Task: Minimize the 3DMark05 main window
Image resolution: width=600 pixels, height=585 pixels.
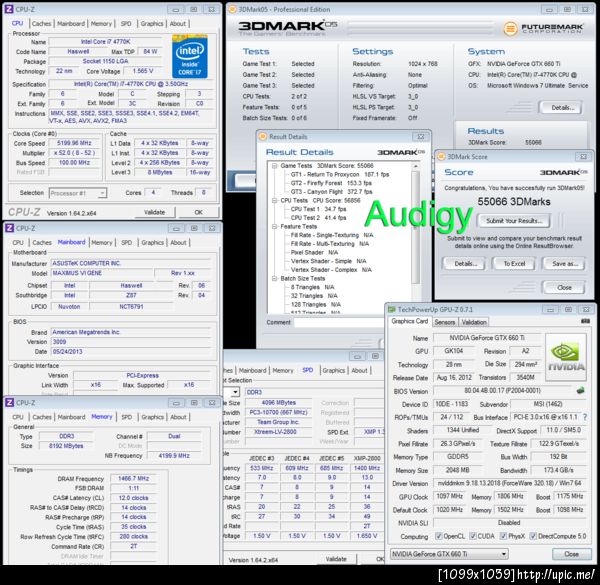Action: (549, 10)
